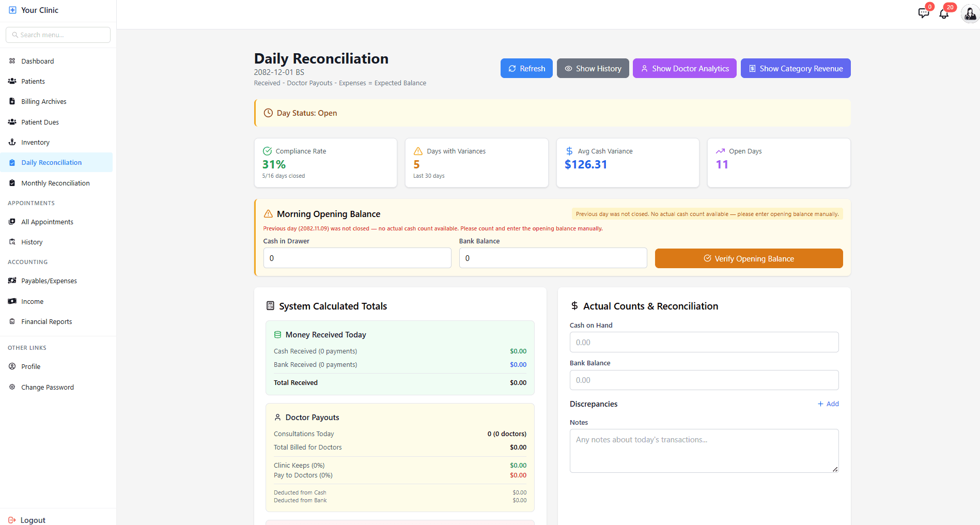Viewport: 980px width, 525px height.
Task: Focus the sidebar search menu box
Action: tap(57, 35)
